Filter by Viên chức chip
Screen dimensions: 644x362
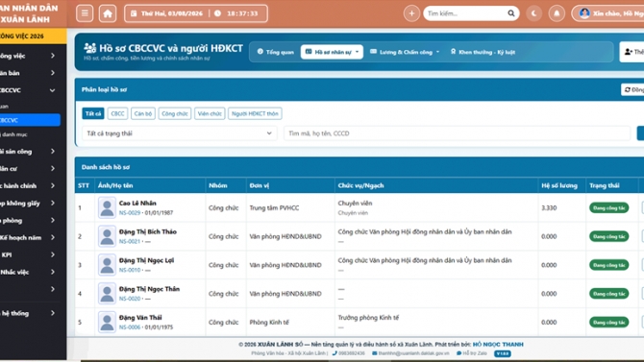tap(210, 113)
